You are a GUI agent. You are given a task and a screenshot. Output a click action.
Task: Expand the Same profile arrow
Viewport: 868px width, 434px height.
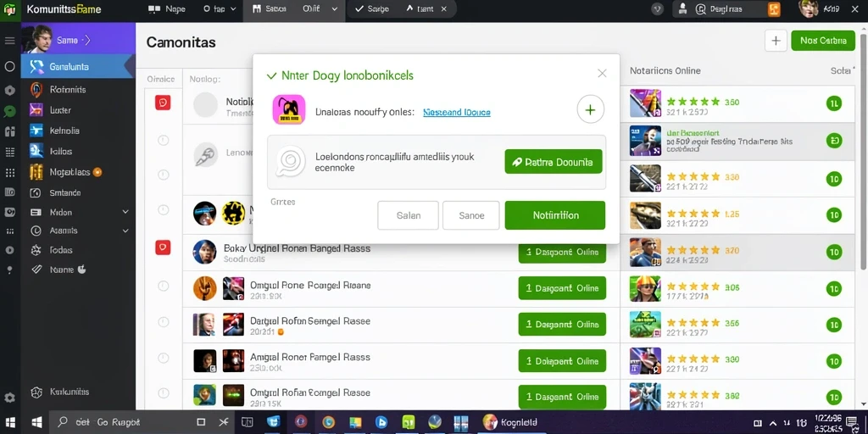(x=86, y=40)
